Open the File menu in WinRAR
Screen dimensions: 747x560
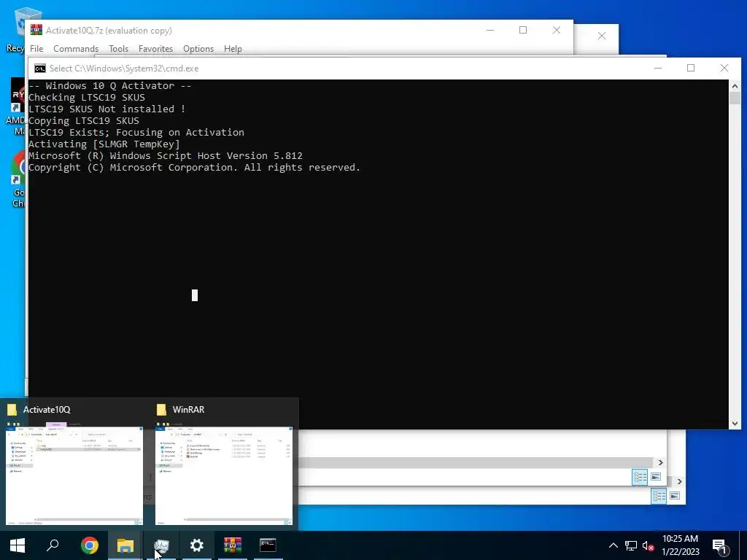36,49
